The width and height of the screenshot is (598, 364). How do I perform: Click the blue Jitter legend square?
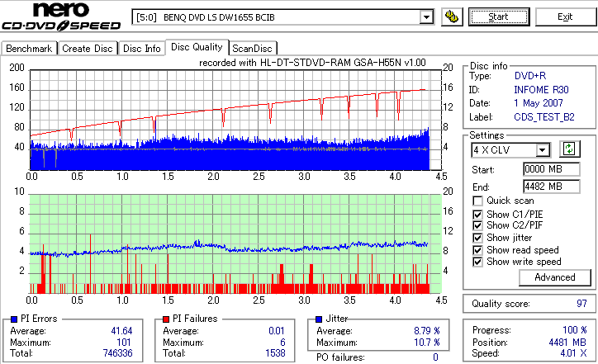pos(319,319)
